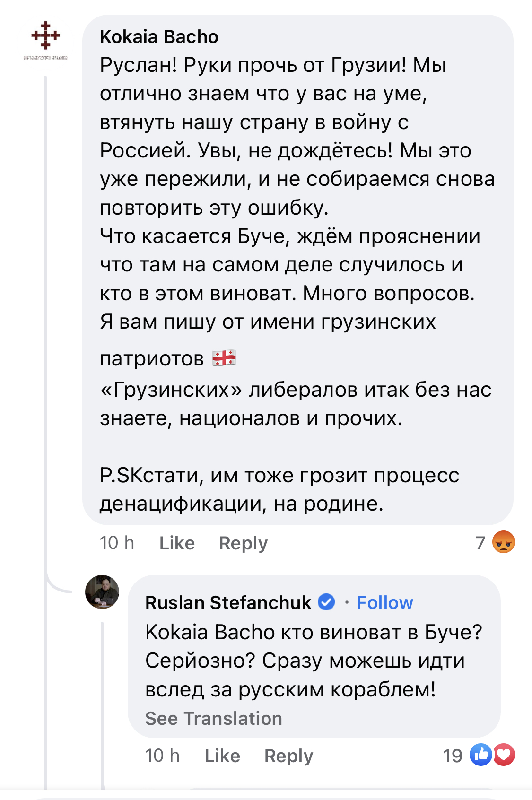Image resolution: width=532 pixels, height=800 pixels.
Task: Click the angry reaction icon on Kokaia's comment
Action: point(503,542)
